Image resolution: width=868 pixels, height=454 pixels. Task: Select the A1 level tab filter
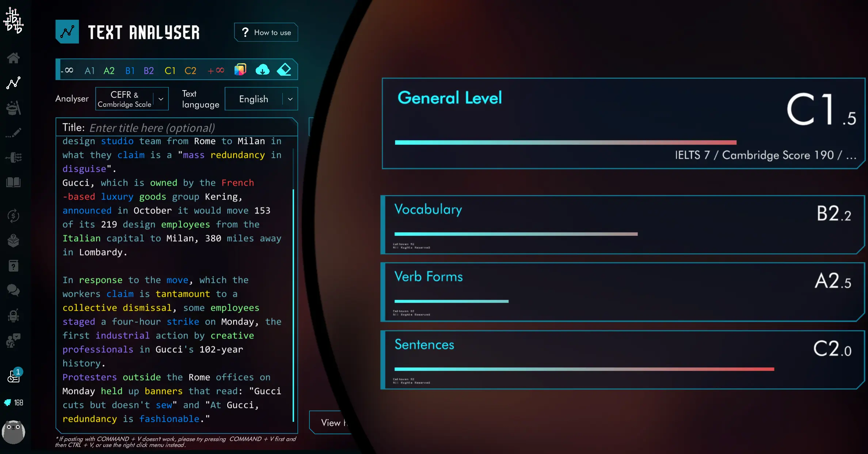pos(90,69)
